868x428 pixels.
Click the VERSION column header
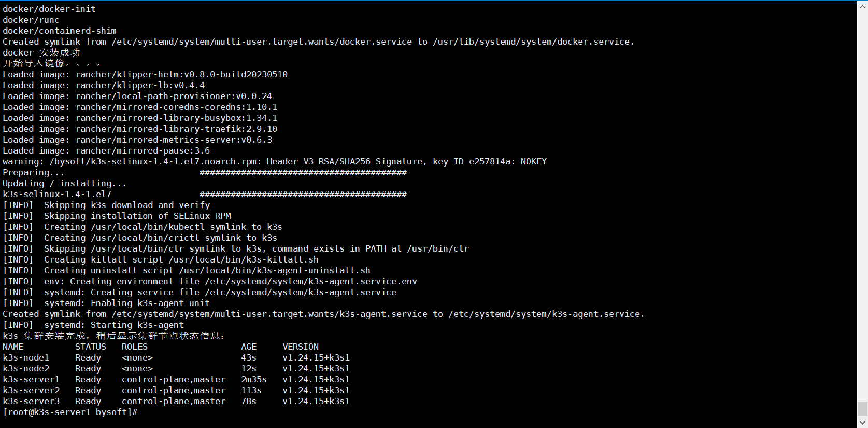[x=301, y=347]
